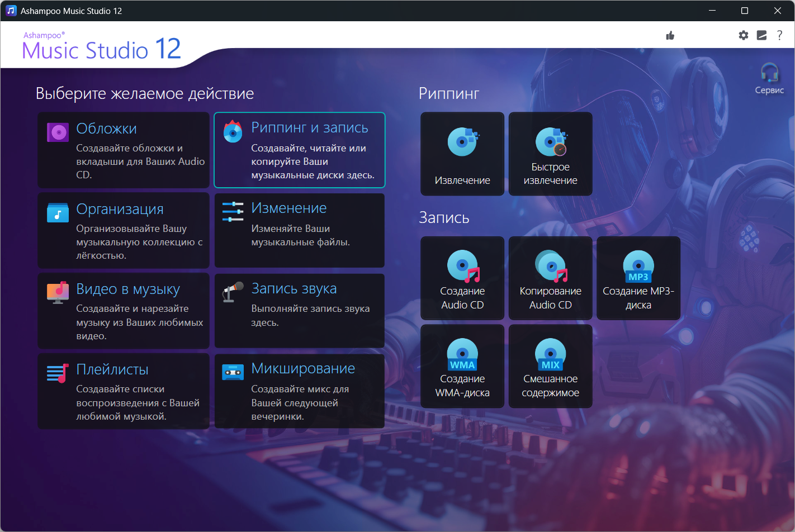Click the 'Ashampoo Music Studio 12' title bar text

click(x=71, y=11)
